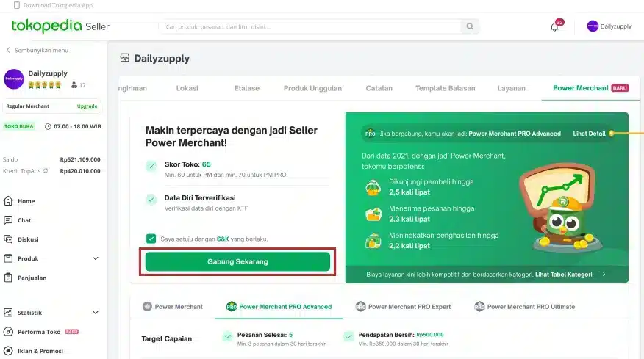This screenshot has height=359, width=644.
Task: Click the TOKO BUKA status badge
Action: (x=19, y=126)
